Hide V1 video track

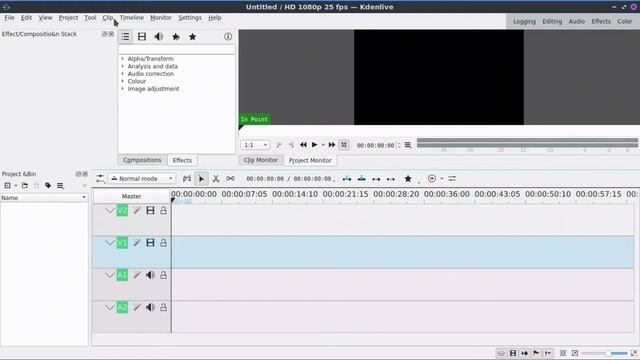[150, 243]
